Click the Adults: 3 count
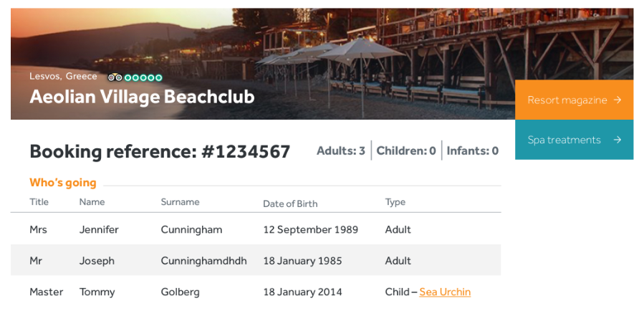The image size is (644, 316). [x=341, y=150]
